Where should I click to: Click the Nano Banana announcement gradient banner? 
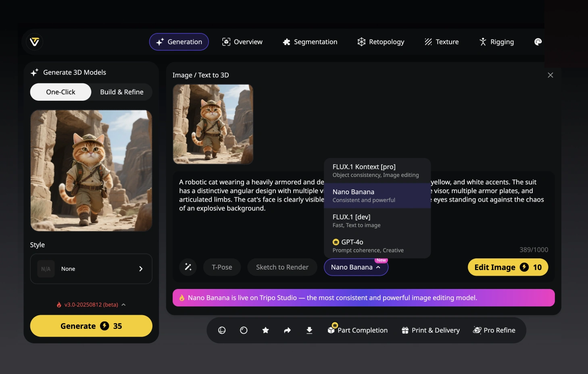point(363,298)
